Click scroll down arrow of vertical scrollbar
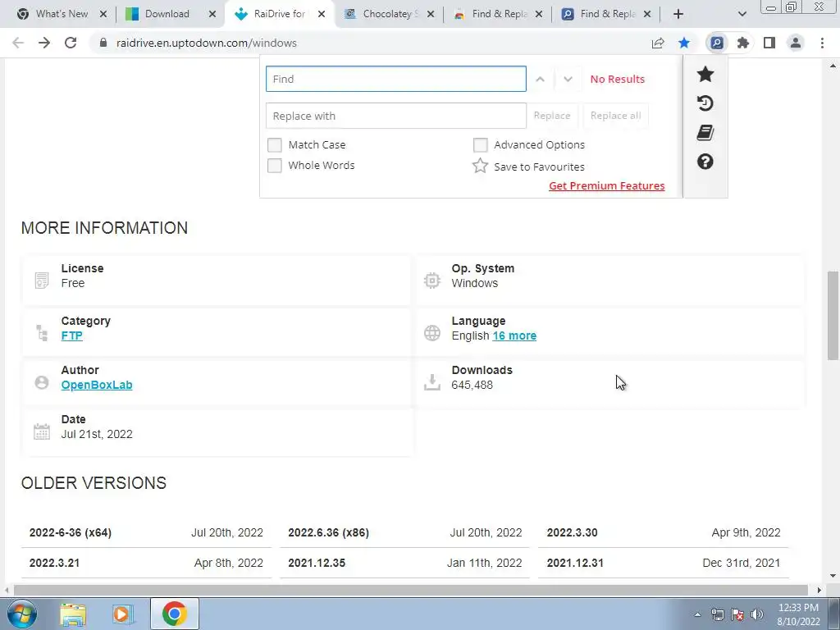840x630 pixels. pos(833,576)
